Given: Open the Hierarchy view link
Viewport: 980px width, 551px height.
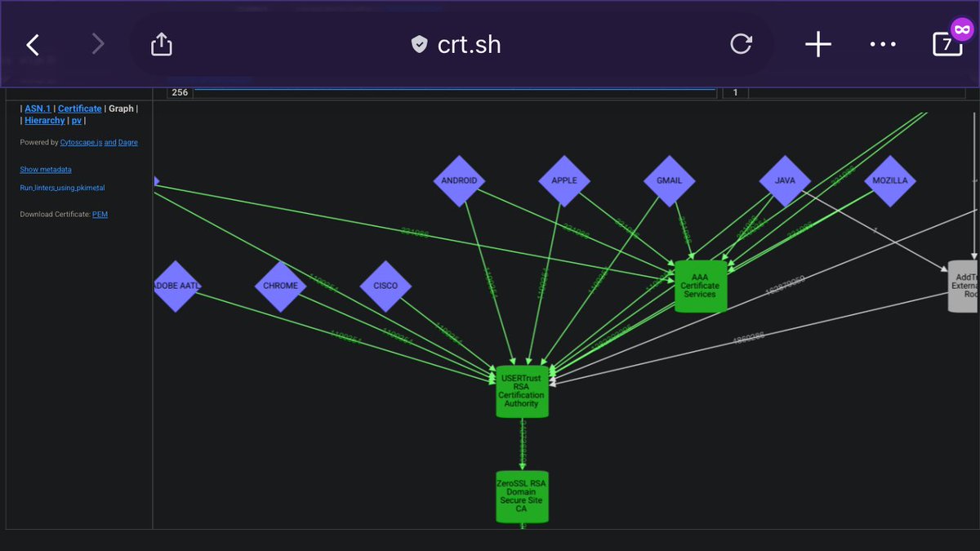Looking at the screenshot, I should point(44,120).
